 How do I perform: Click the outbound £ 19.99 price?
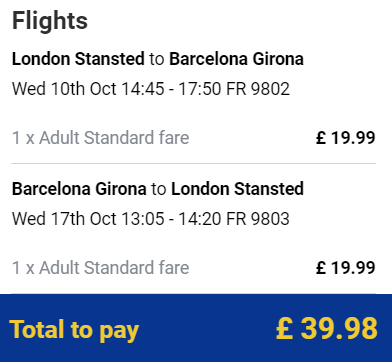pyautogui.click(x=346, y=138)
